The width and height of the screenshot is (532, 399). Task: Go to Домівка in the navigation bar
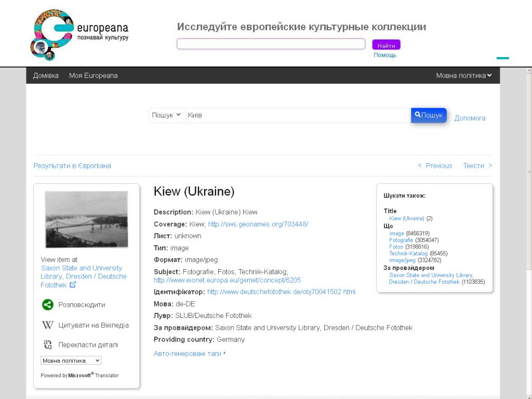tap(46, 76)
